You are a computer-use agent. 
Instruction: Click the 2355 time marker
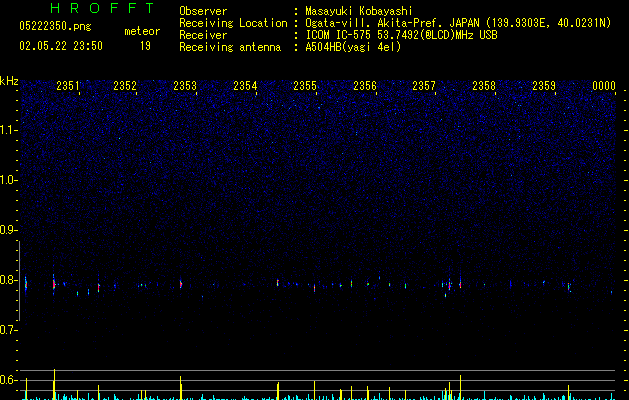click(305, 86)
